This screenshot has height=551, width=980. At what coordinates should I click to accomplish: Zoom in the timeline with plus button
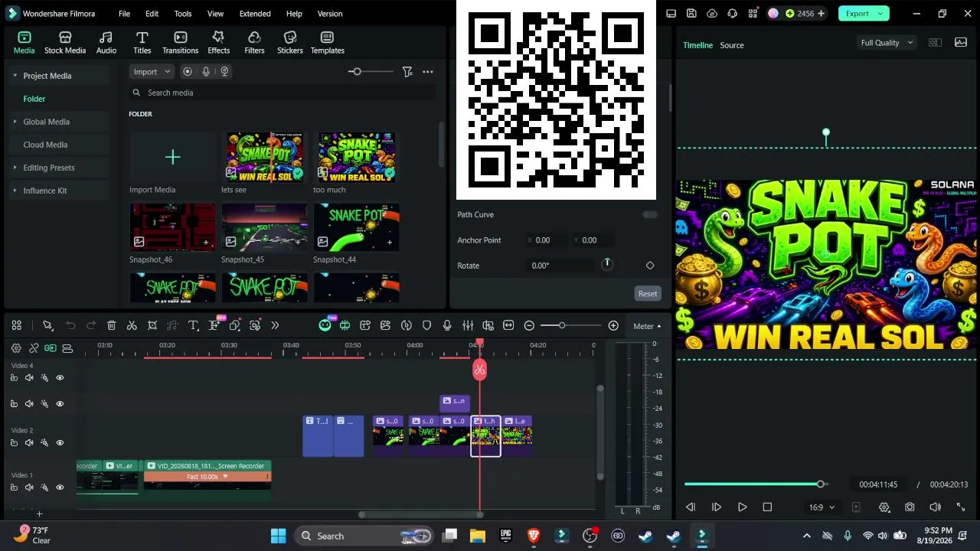[612, 325]
